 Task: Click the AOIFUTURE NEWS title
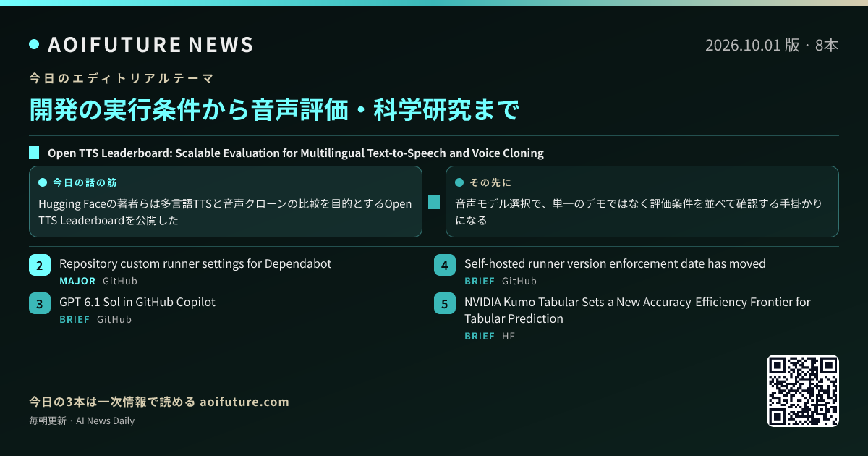150,45
